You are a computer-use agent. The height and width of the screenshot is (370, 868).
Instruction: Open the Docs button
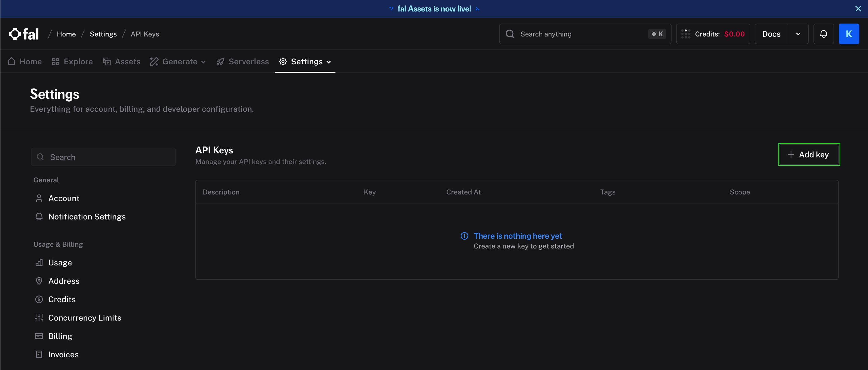[x=771, y=34]
